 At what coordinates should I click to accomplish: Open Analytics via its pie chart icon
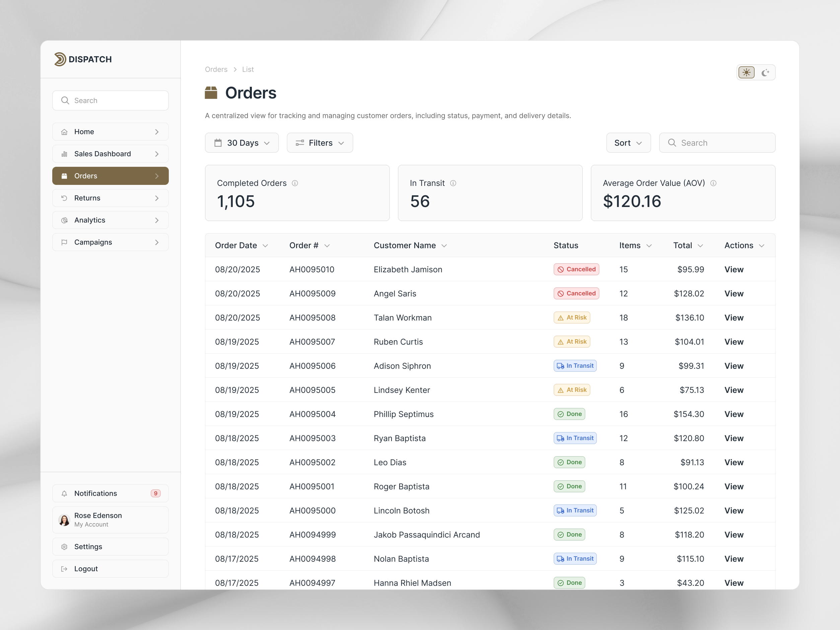(64, 220)
